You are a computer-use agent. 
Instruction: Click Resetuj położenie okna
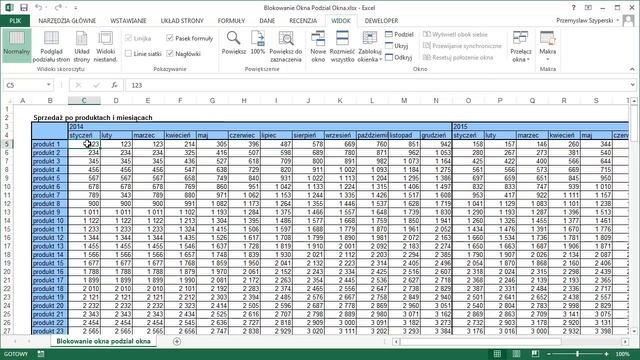pyautogui.click(x=458, y=58)
